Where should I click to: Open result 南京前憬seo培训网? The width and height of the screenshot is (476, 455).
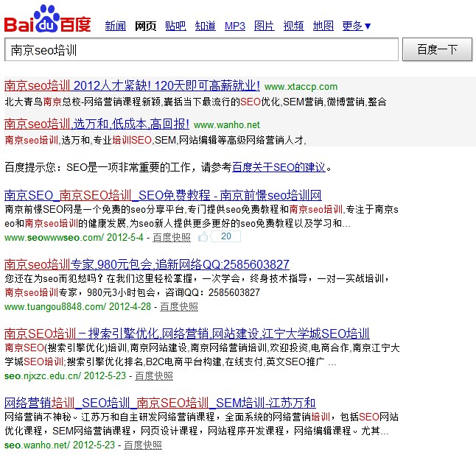click(163, 195)
